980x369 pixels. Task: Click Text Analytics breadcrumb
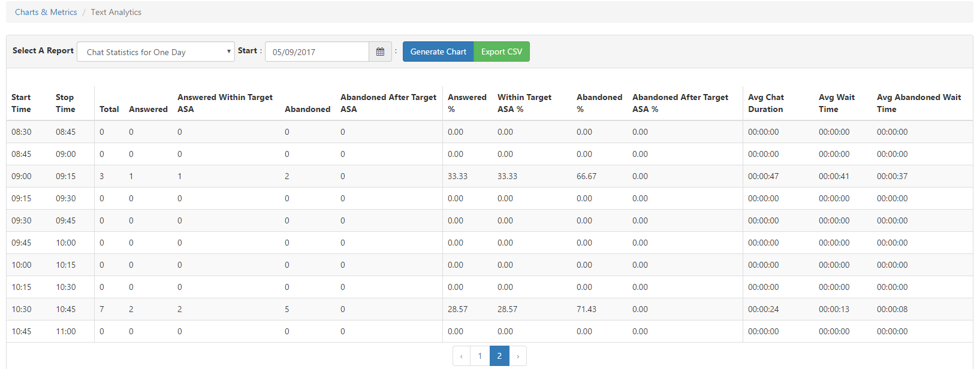click(116, 12)
